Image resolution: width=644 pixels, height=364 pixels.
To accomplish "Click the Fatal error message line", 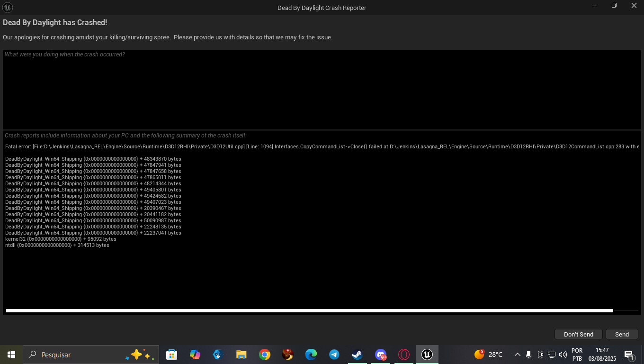I will pyautogui.click(x=322, y=146).
